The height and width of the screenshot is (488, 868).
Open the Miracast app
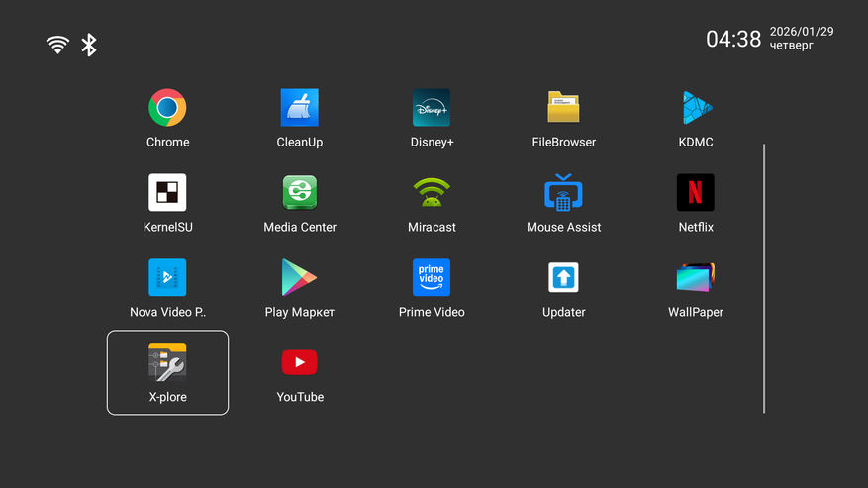point(432,192)
